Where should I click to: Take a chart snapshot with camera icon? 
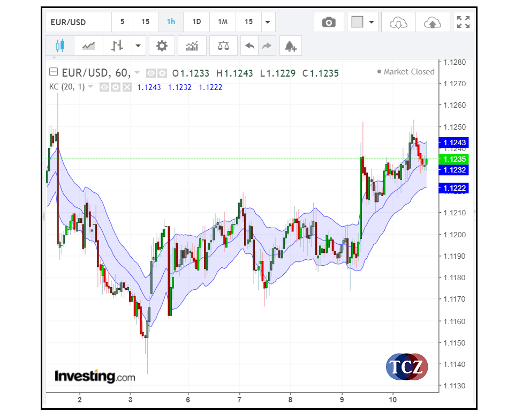[329, 22]
